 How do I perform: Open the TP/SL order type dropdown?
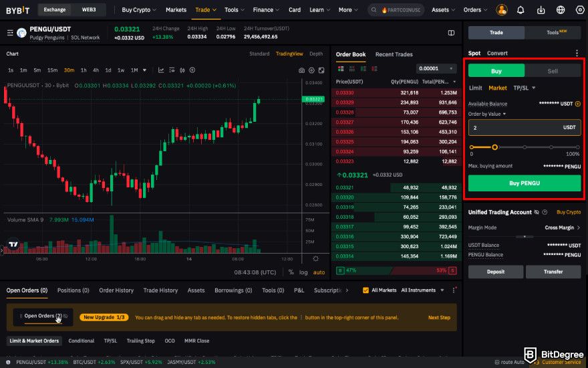[525, 88]
